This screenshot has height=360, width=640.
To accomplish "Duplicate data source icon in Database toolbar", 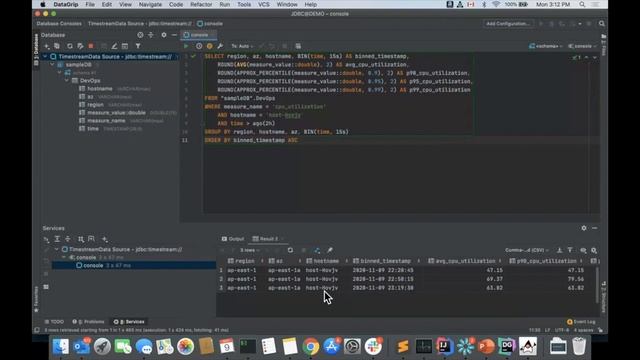I will 57,46.
